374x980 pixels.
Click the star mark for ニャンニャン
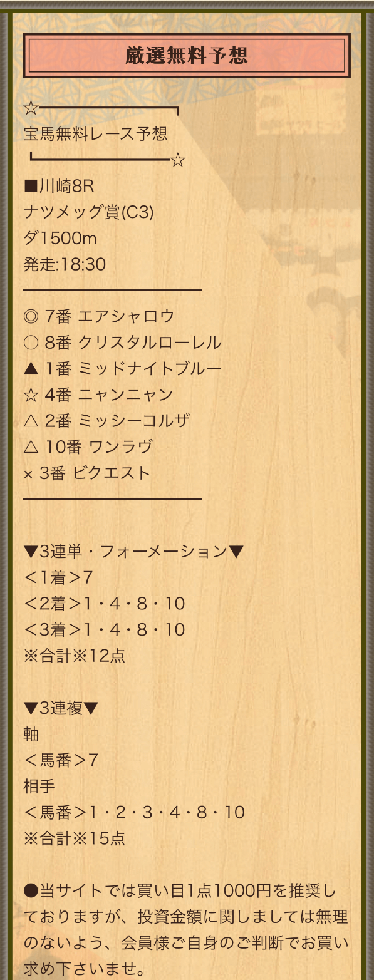[31, 395]
